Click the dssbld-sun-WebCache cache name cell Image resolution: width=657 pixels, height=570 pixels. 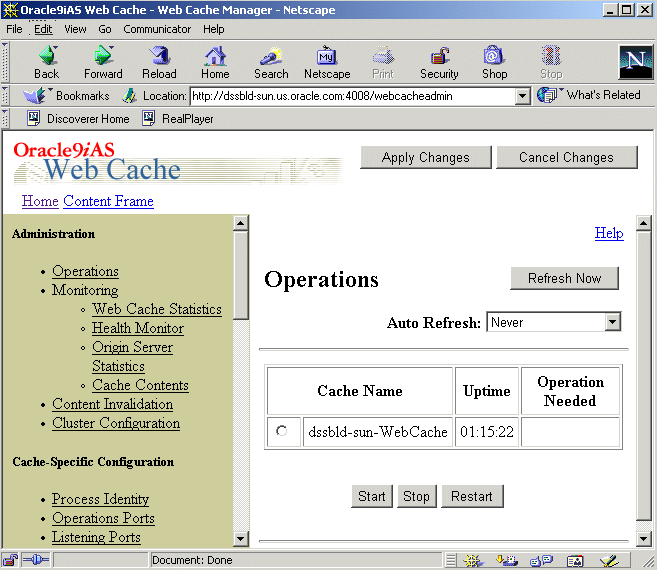tap(378, 431)
